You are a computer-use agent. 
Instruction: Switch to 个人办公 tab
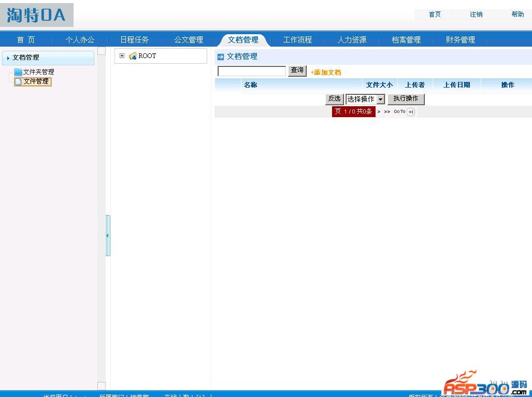click(x=80, y=40)
